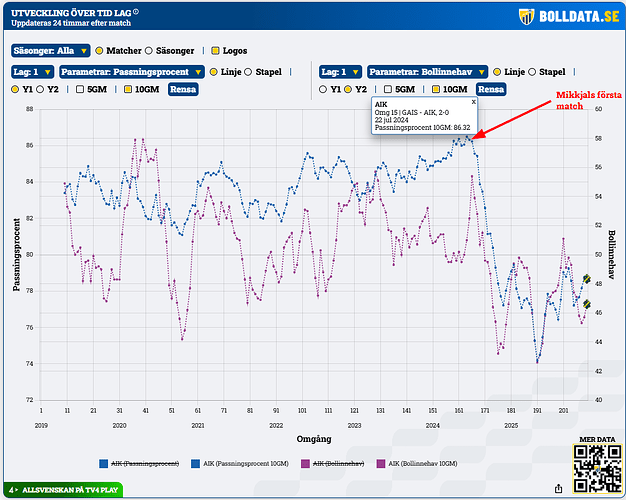This screenshot has width=626, height=500.
Task: Click Allsvenskan på TV4 Play banner
Action: coord(70,490)
